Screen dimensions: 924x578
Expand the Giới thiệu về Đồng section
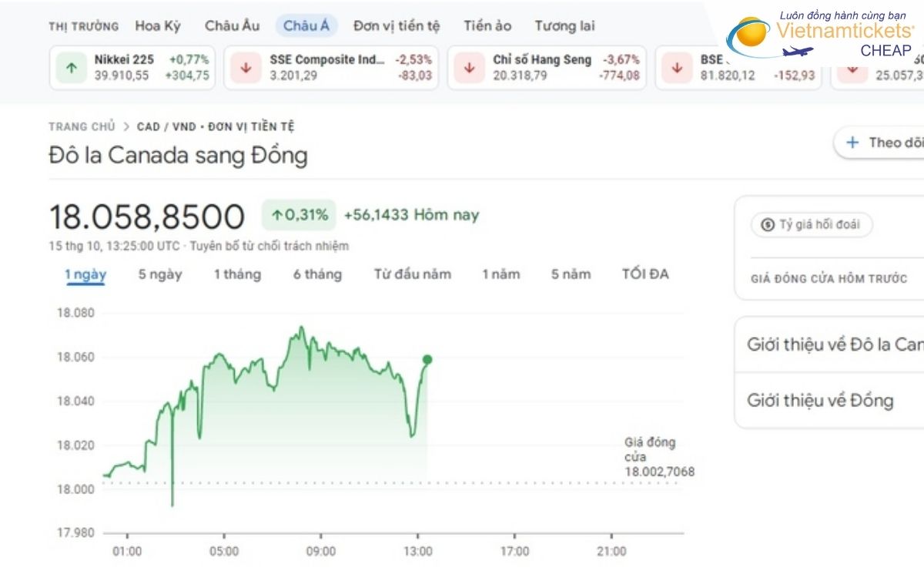pyautogui.click(x=820, y=401)
